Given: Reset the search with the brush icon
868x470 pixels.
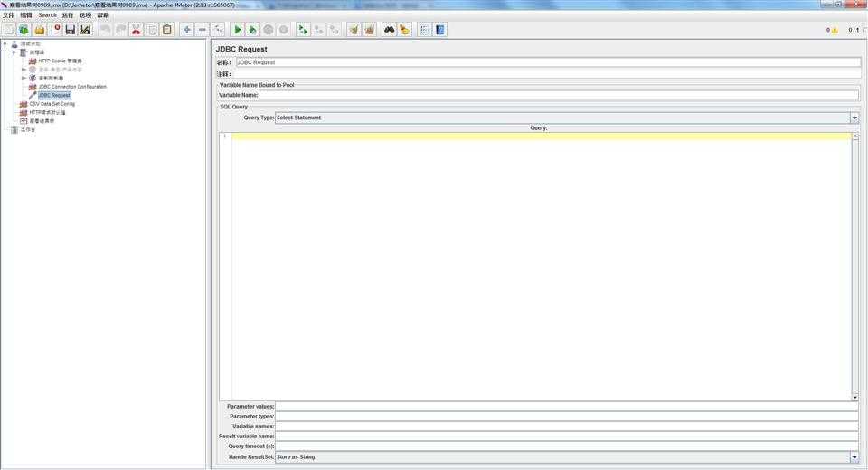Looking at the screenshot, I should pyautogui.click(x=405, y=30).
